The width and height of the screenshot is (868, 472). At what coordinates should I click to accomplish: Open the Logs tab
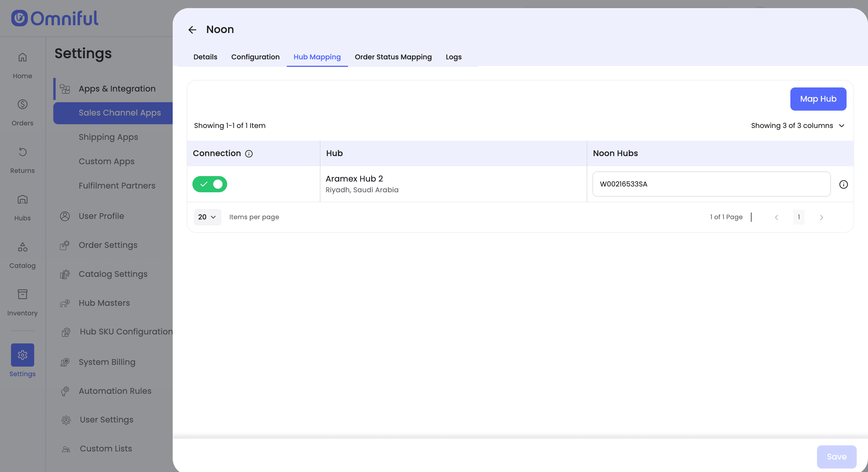click(x=453, y=57)
